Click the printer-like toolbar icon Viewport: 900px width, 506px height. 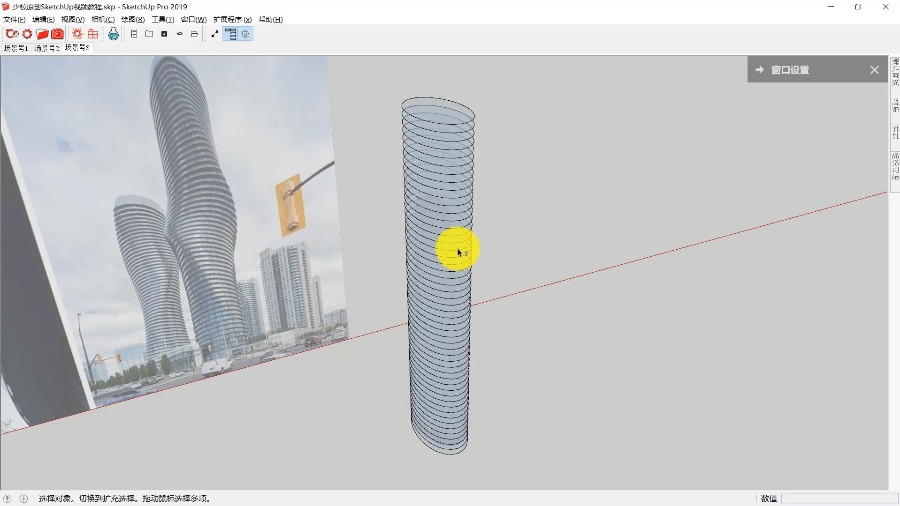tap(195, 34)
